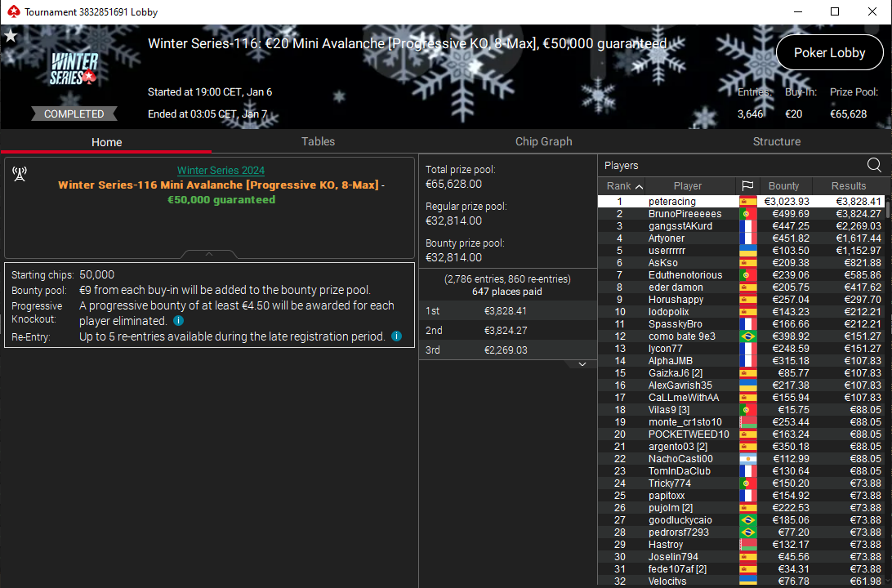This screenshot has height=588, width=892.
Task: Select player goodluckycaio
Action: pos(741,519)
